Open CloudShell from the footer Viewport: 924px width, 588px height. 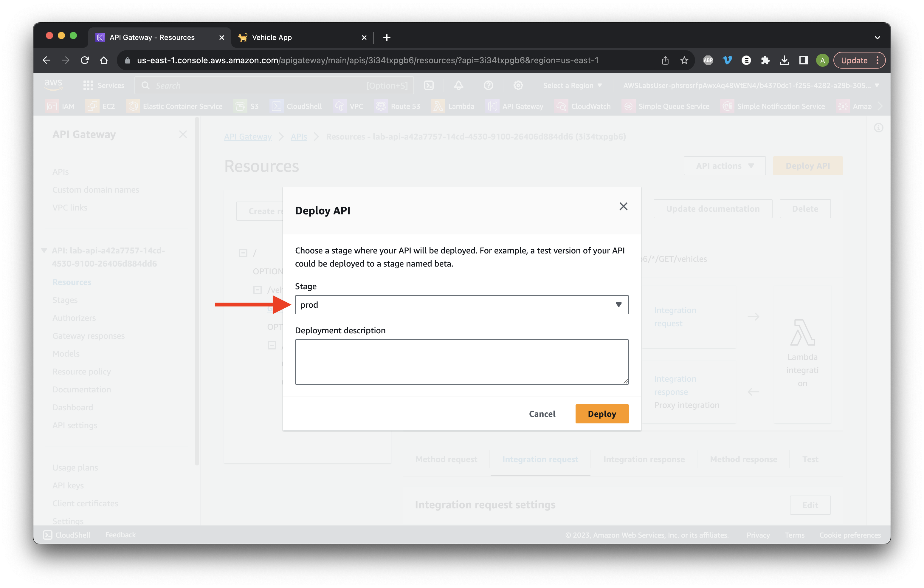click(67, 535)
